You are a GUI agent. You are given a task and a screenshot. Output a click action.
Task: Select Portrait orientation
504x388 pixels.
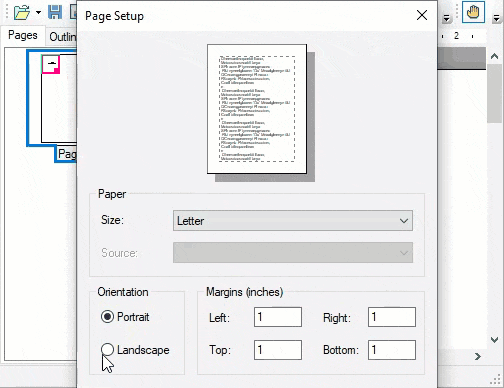pyautogui.click(x=125, y=316)
